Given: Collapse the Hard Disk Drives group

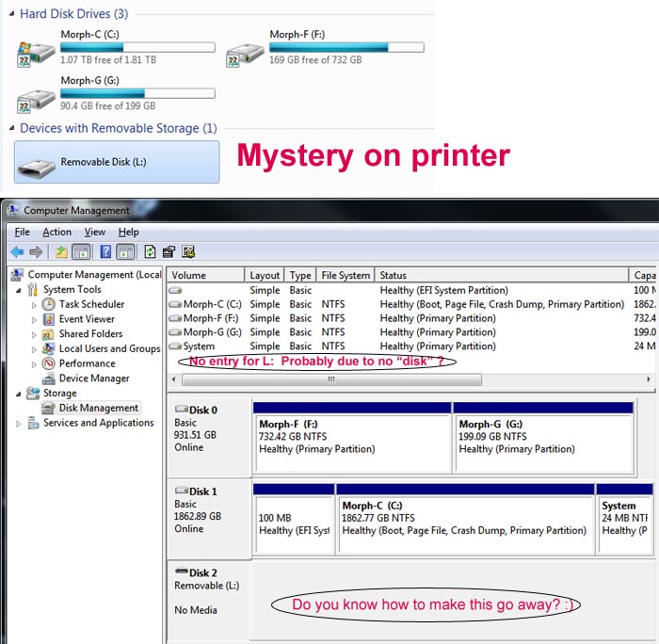Looking at the screenshot, I should [x=9, y=14].
